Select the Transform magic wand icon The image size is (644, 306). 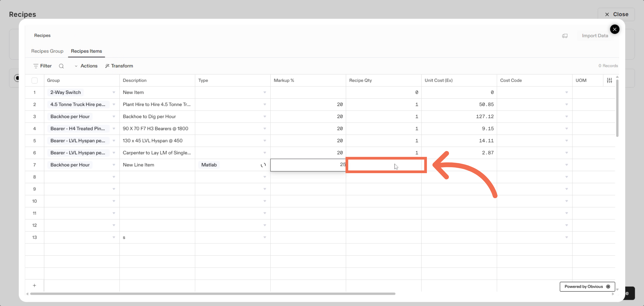point(107,66)
